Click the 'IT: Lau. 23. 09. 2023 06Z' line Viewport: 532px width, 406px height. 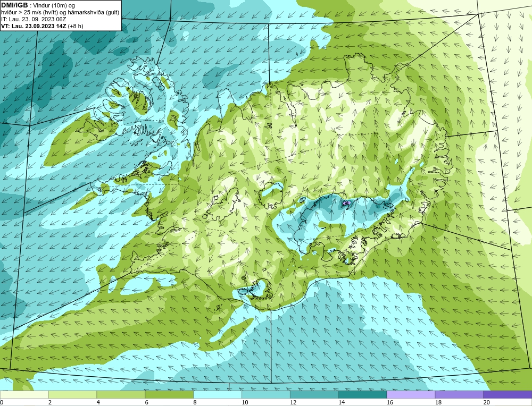34,19
